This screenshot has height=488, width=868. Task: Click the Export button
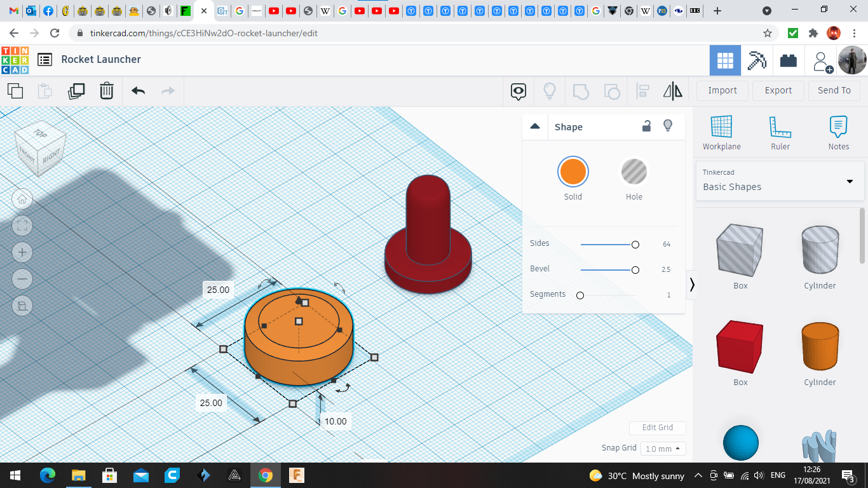pos(778,91)
